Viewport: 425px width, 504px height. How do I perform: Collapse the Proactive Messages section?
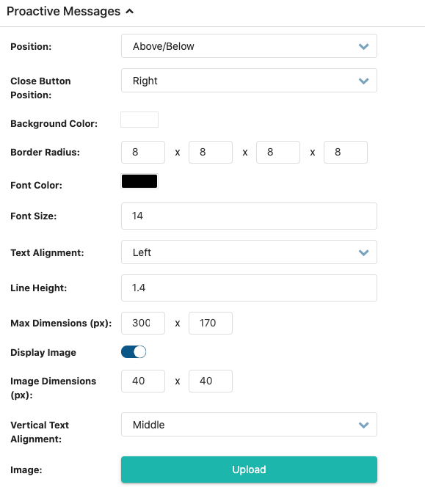click(x=130, y=11)
